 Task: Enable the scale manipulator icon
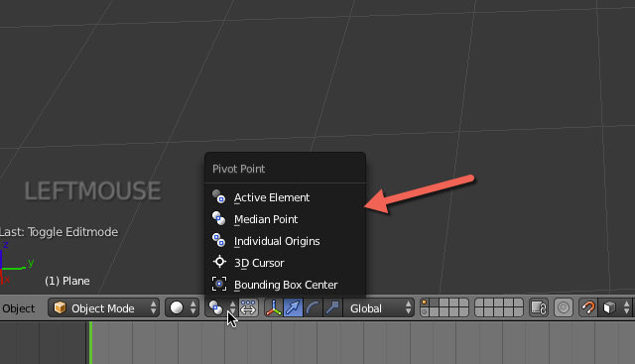(332, 308)
